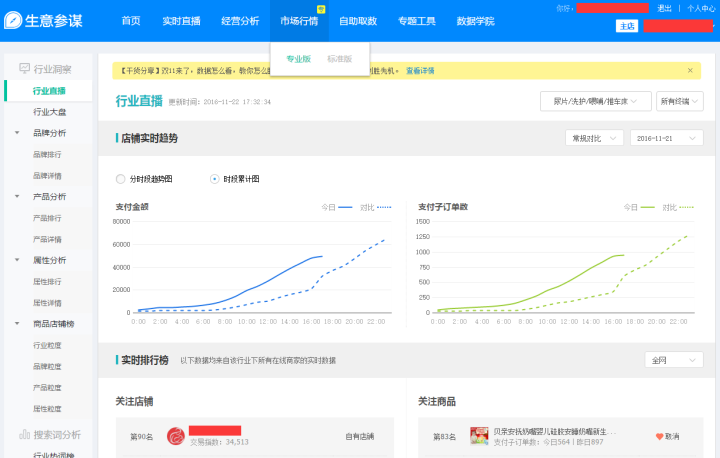The height and width of the screenshot is (458, 720).
Task: Open the followed product thumbnail image
Action: [x=479, y=436]
